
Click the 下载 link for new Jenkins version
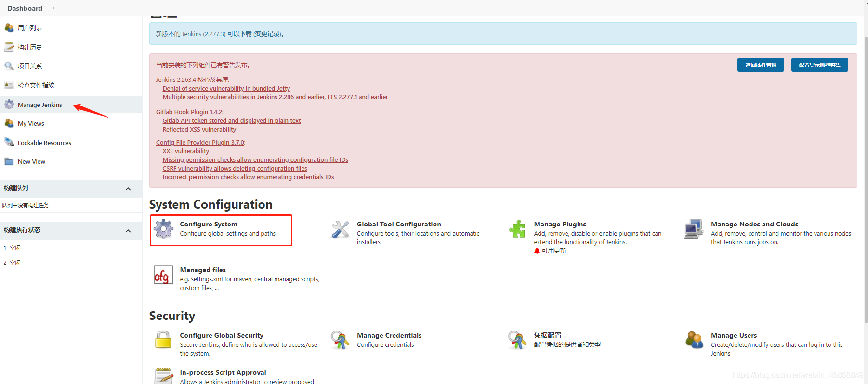246,34
